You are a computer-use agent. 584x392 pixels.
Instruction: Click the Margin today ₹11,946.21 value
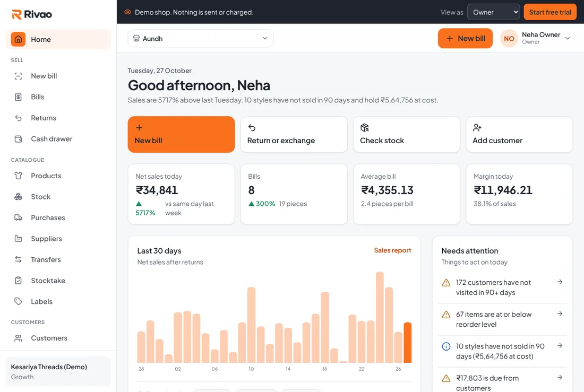tap(503, 190)
